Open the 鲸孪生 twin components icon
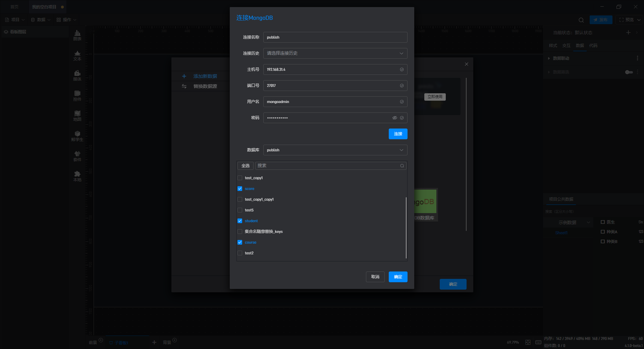 click(x=77, y=136)
